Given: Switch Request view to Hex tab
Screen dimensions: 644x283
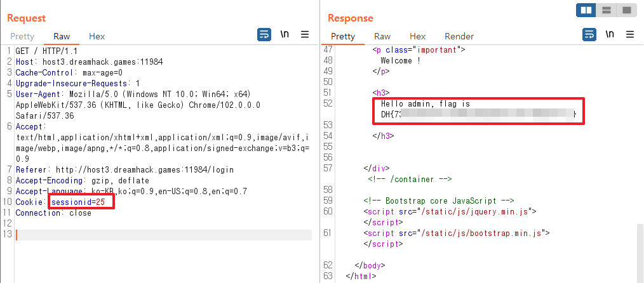Looking at the screenshot, I should click(97, 37).
